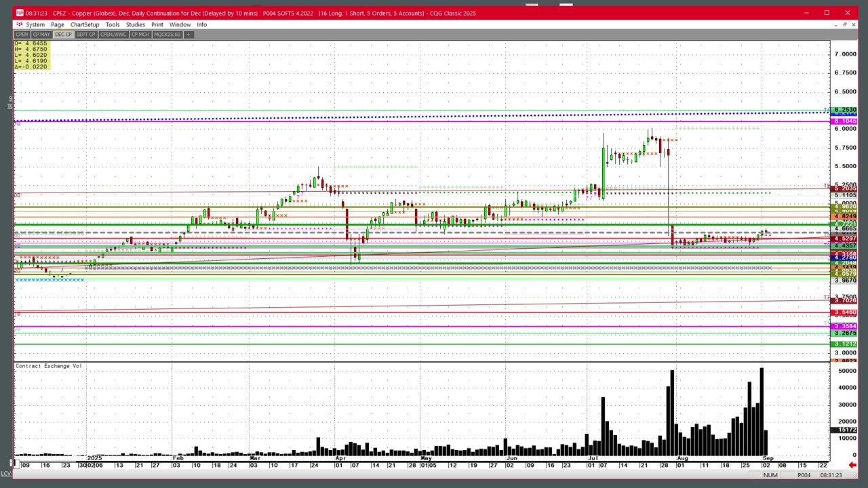The image size is (868, 488).
Task: Click the 08:31:23 clock in status bar
Action: [x=831, y=475]
